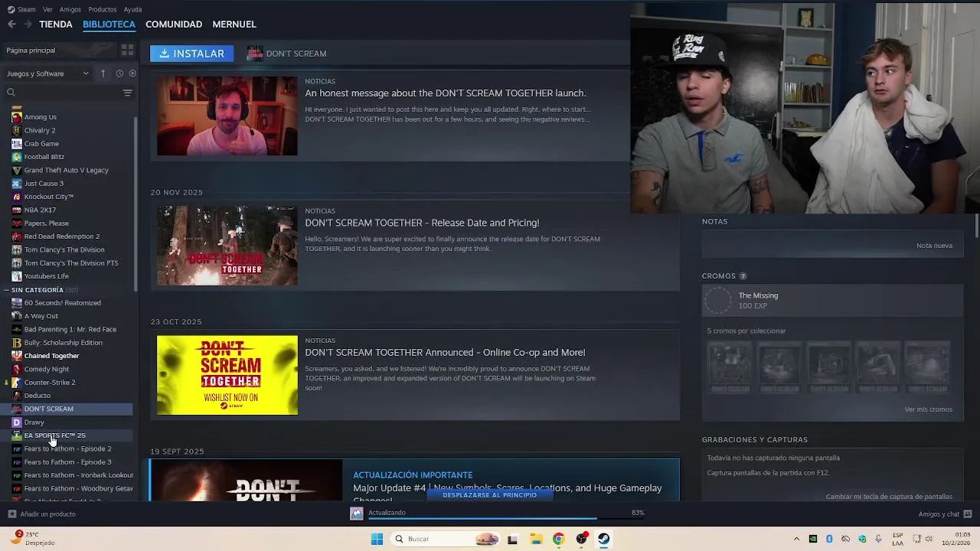Open Release Date and Pricing news headline

pos(422,223)
